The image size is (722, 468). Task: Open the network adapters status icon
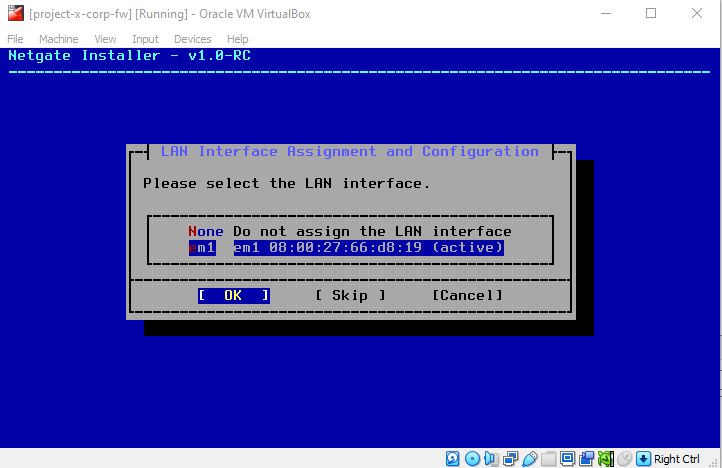510,459
